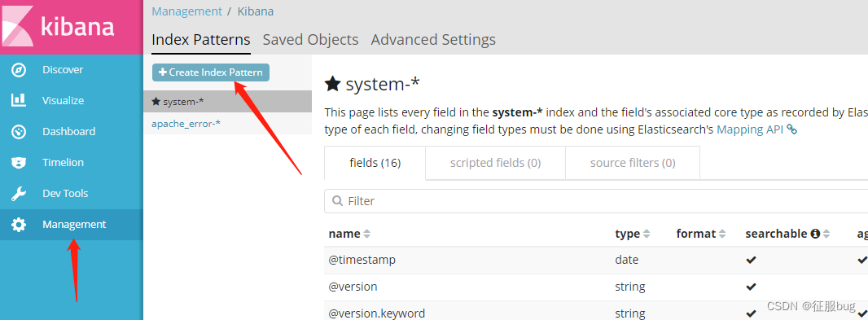The image size is (868, 320).
Task: Open Dev Tools via wrench icon
Action: pyautogui.click(x=19, y=194)
